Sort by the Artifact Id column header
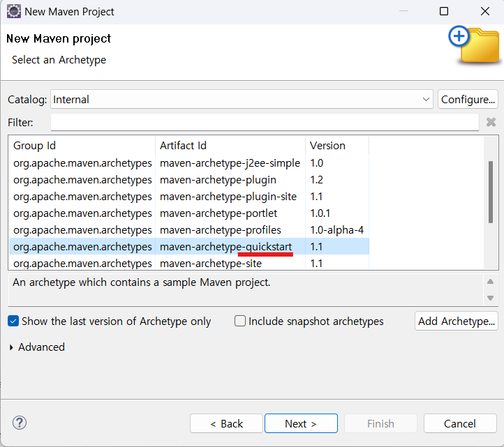Viewport: 504px width, 447px height. (230, 146)
